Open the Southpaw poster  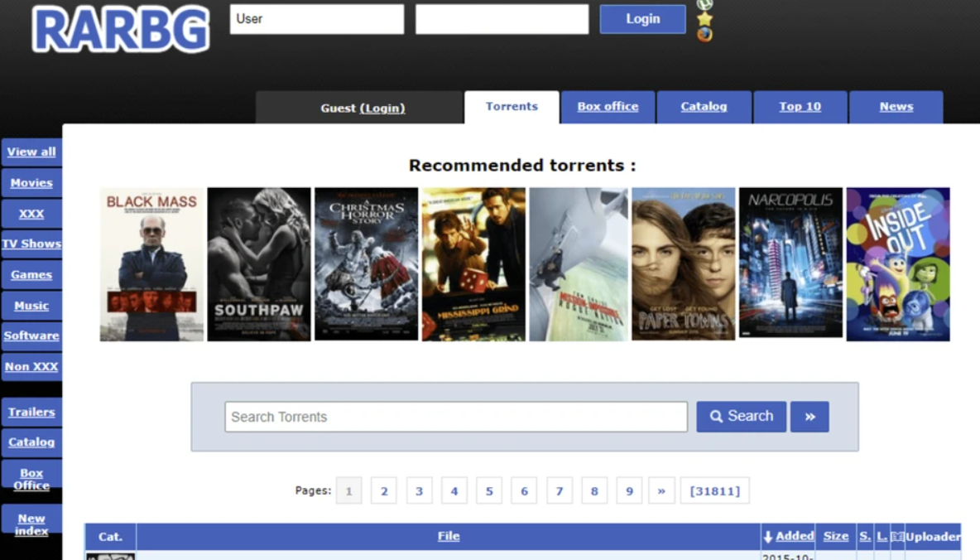tap(259, 264)
